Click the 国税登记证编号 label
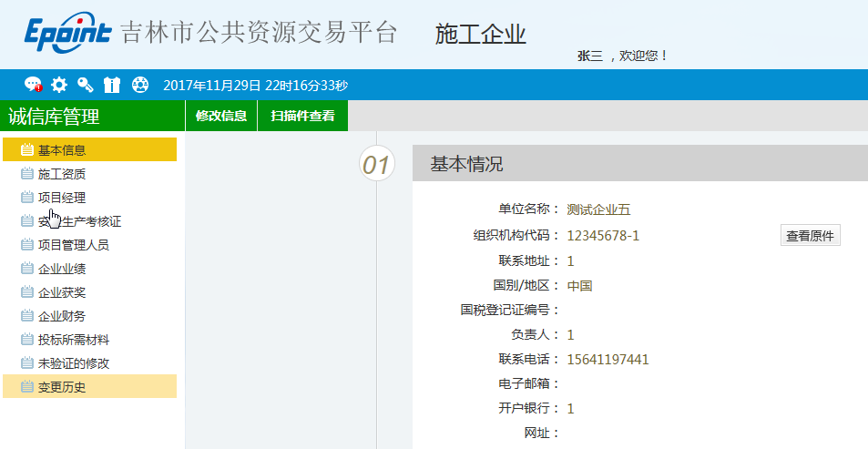The width and height of the screenshot is (868, 449). [x=510, y=310]
